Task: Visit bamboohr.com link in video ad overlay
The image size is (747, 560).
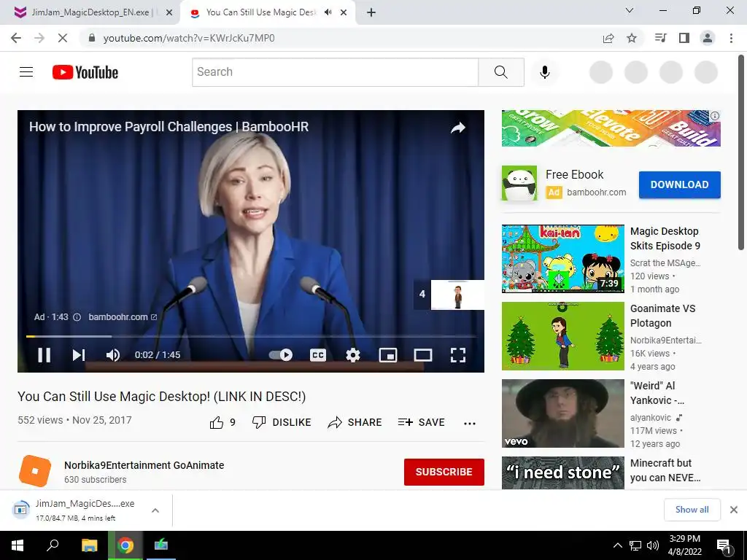Action: pyautogui.click(x=123, y=317)
